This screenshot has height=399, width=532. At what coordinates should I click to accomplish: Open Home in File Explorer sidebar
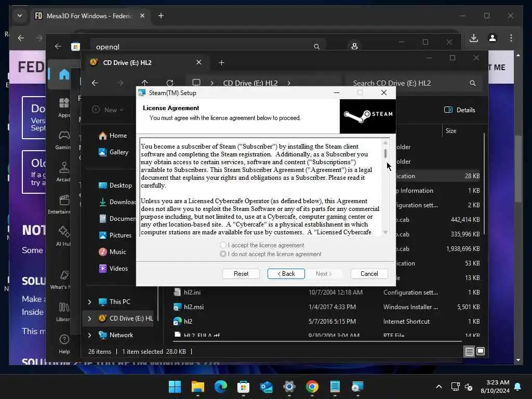click(113, 136)
